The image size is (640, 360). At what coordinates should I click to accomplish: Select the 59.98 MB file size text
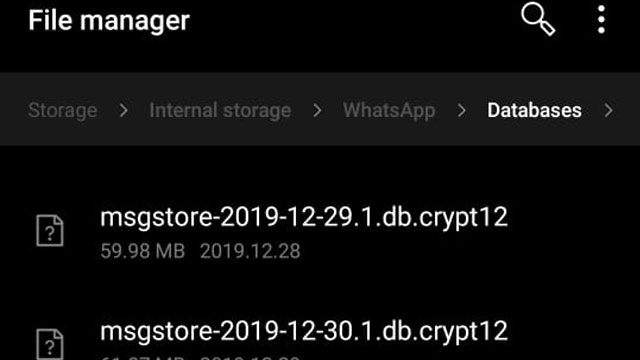142,251
